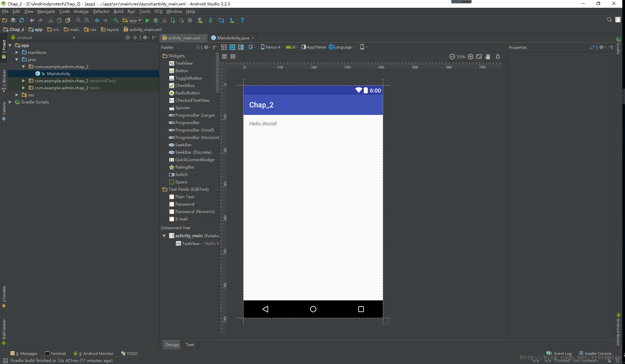This screenshot has height=364, width=625.
Task: Click the Cut scissors icon
Action: pyautogui.click(x=51, y=21)
